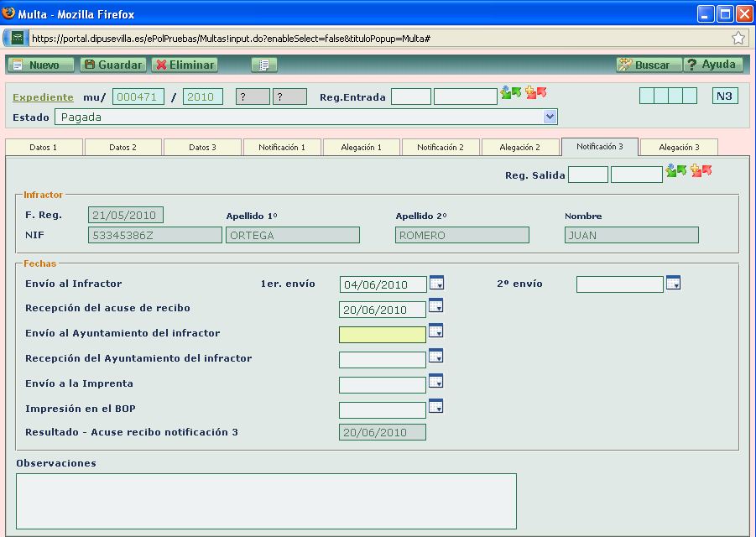Click inside the Observaciones text area

(x=265, y=499)
